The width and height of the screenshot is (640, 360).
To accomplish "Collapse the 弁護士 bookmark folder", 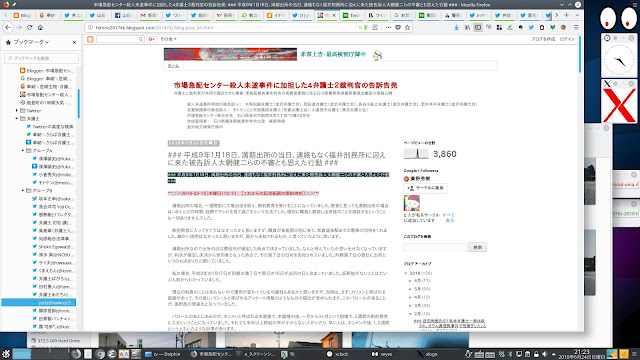I will [17, 118].
